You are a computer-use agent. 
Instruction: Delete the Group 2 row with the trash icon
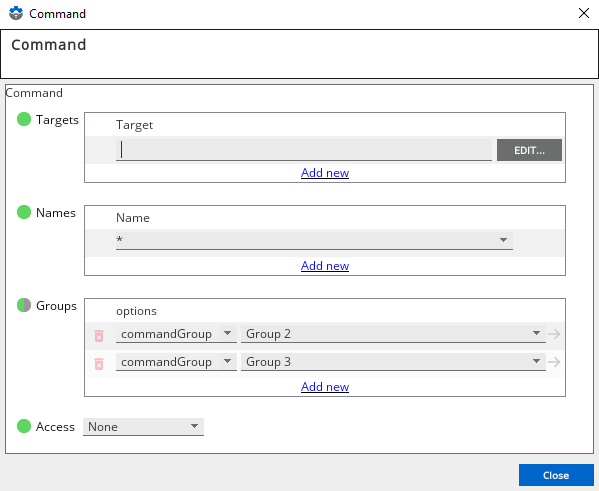99,335
